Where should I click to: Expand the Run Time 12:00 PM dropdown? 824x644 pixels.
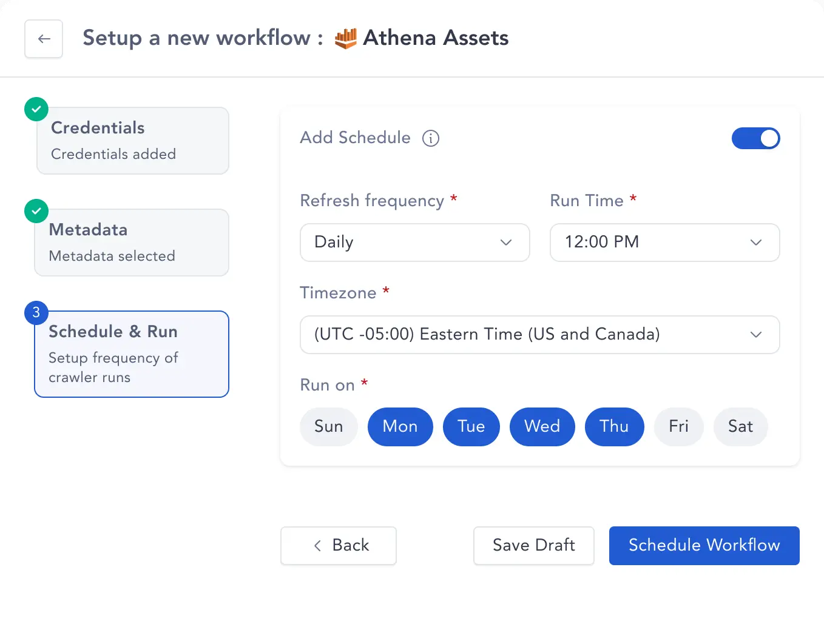pyautogui.click(x=665, y=243)
